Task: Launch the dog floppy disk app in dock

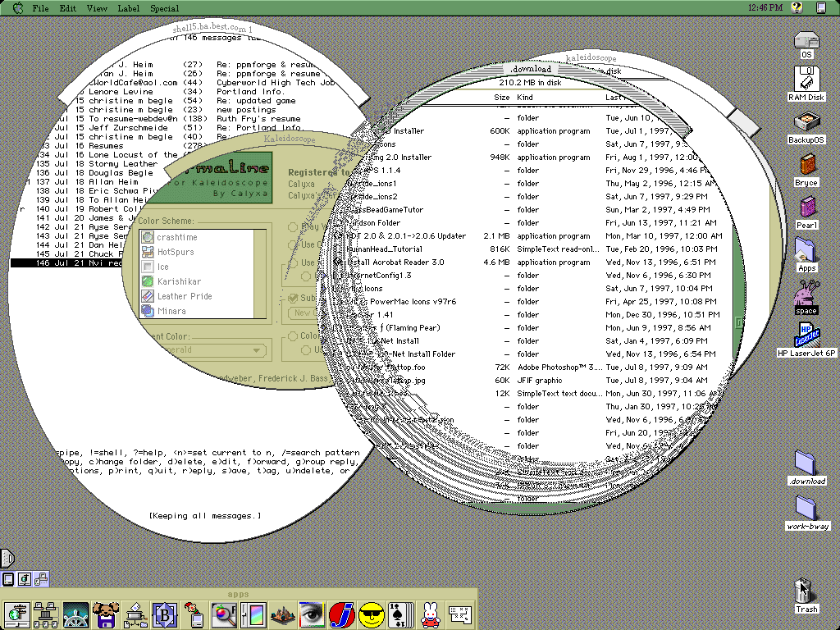Action: click(105, 614)
